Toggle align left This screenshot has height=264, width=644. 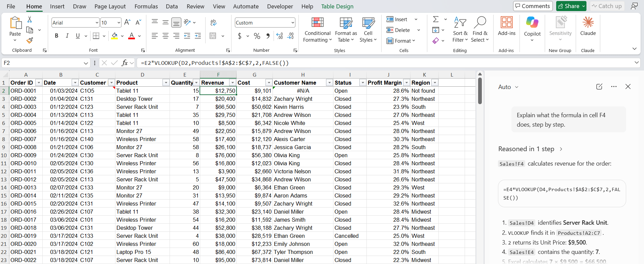tap(155, 36)
